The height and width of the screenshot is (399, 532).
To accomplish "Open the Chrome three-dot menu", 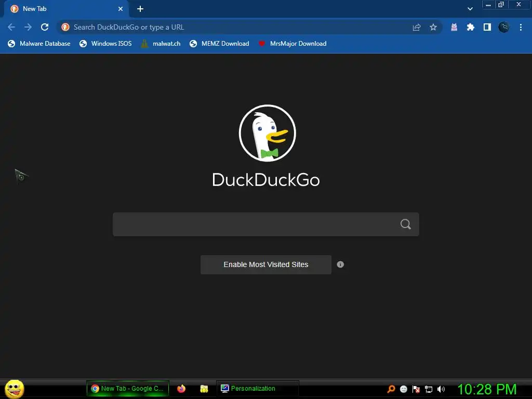I will [521, 27].
